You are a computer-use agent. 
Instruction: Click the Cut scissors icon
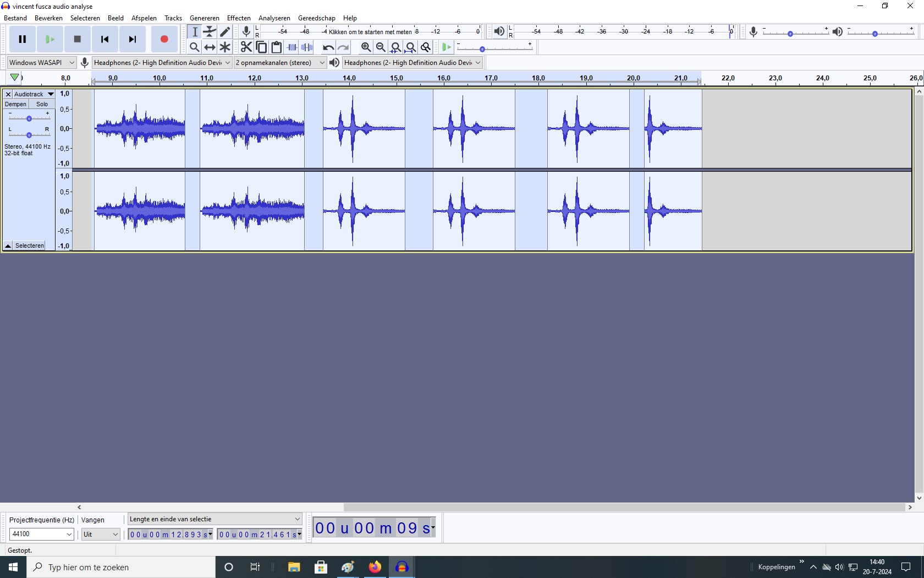coord(246,47)
